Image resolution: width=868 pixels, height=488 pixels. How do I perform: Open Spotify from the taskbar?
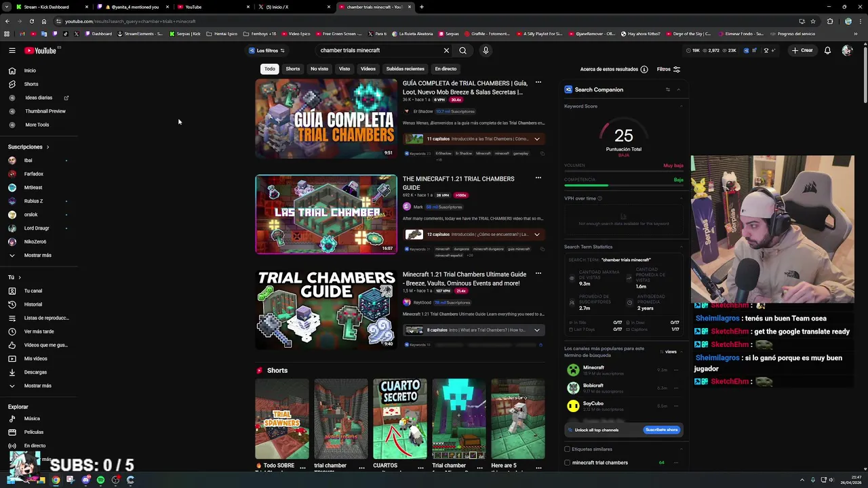click(100, 480)
